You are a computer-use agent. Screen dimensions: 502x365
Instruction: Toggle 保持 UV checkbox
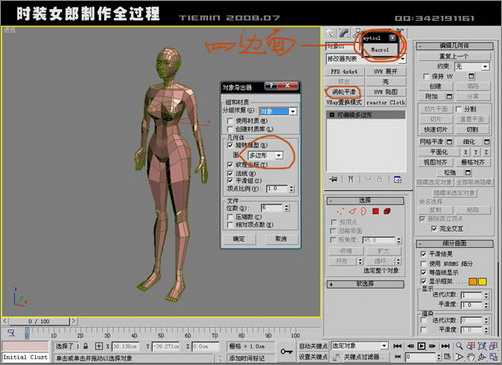(x=426, y=76)
